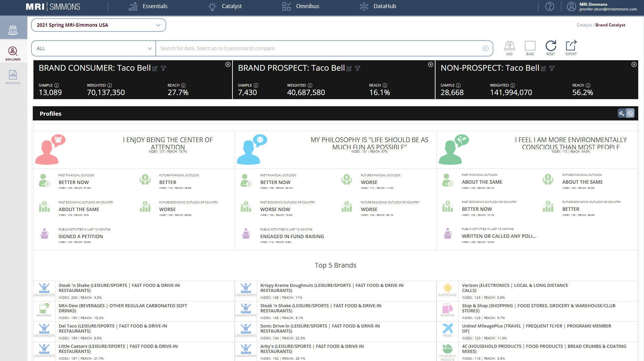
Task: Edit the Brand Prospect Taco Bell title
Action: [x=349, y=69]
